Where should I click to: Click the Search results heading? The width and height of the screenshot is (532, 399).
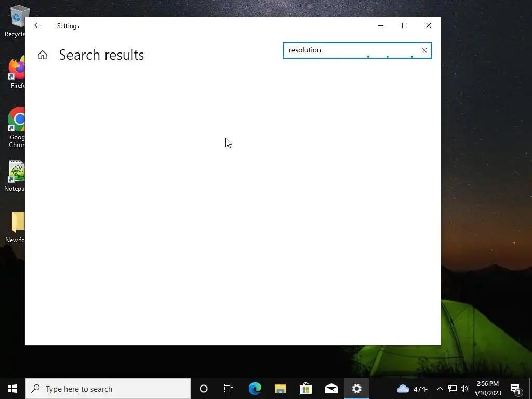pyautogui.click(x=101, y=55)
